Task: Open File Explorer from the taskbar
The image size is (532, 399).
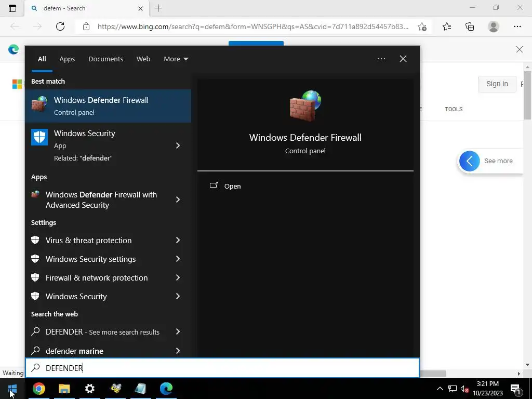Action: tap(64, 389)
